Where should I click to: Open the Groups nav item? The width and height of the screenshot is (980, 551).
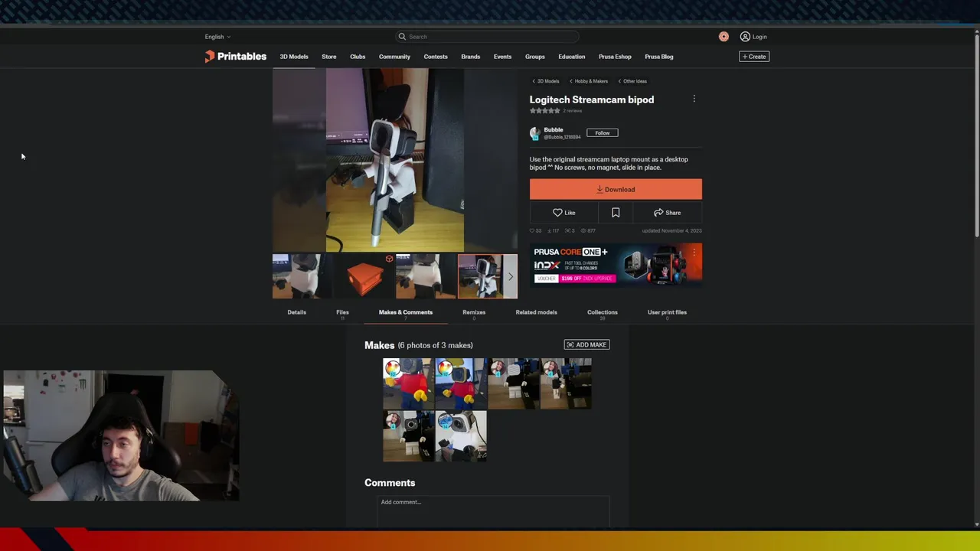[535, 57]
